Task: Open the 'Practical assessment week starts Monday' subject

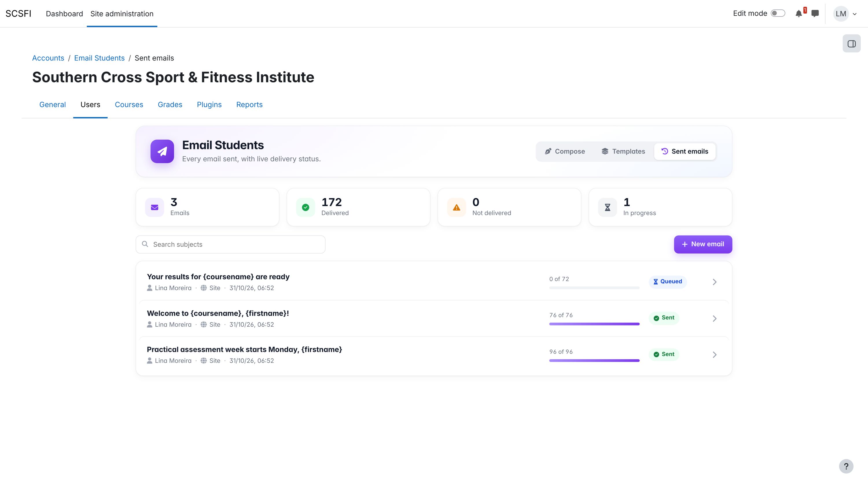Action: pos(244,349)
